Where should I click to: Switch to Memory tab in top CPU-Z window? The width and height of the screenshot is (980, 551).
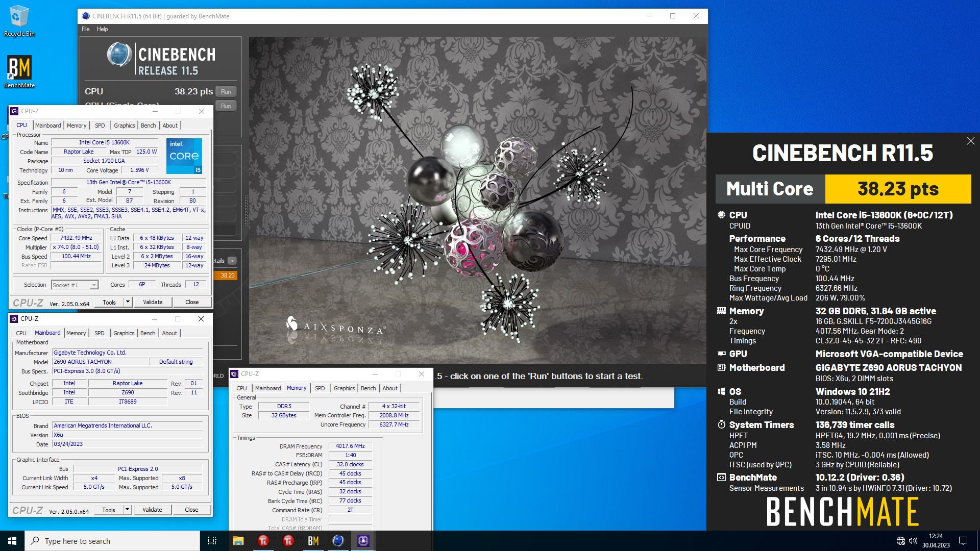point(77,126)
